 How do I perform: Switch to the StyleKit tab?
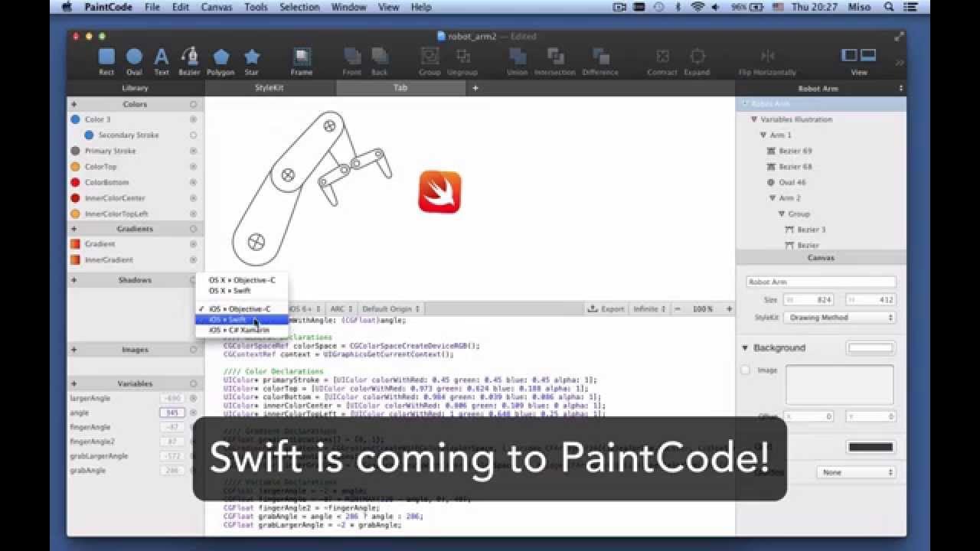[x=269, y=88]
